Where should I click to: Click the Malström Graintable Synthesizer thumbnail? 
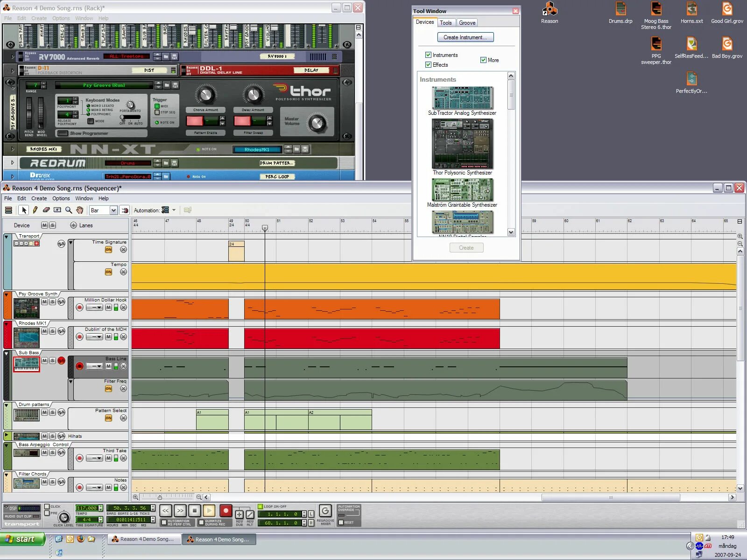click(462, 189)
